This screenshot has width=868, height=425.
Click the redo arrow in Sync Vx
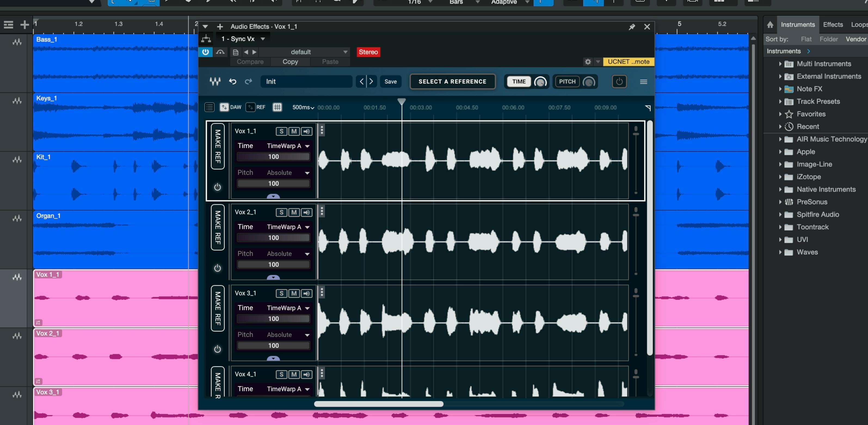coord(248,81)
